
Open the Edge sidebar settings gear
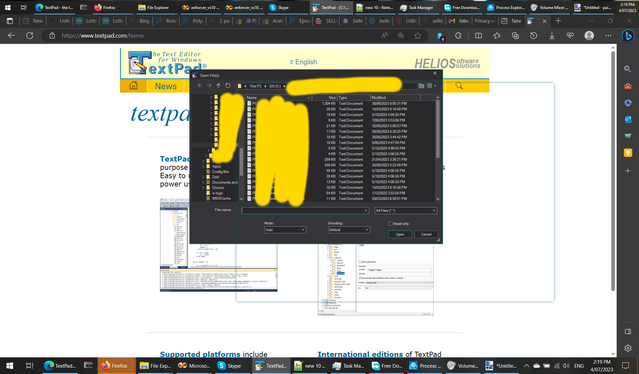628,348
